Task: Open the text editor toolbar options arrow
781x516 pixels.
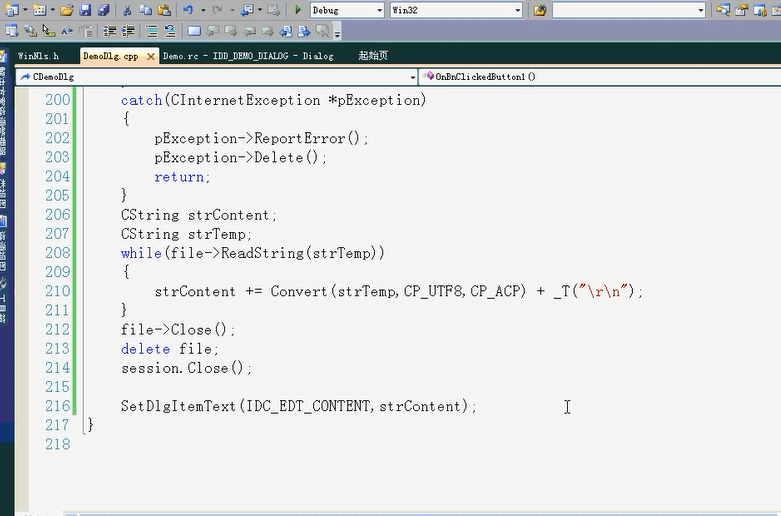Action: pyautogui.click(x=337, y=33)
